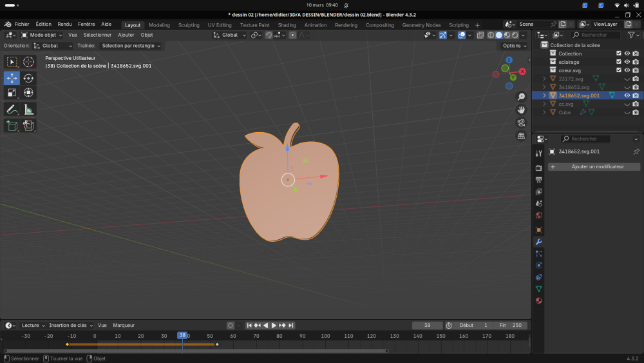Activate the Scale tool
Image resolution: width=644 pixels, height=363 pixels.
tap(12, 93)
